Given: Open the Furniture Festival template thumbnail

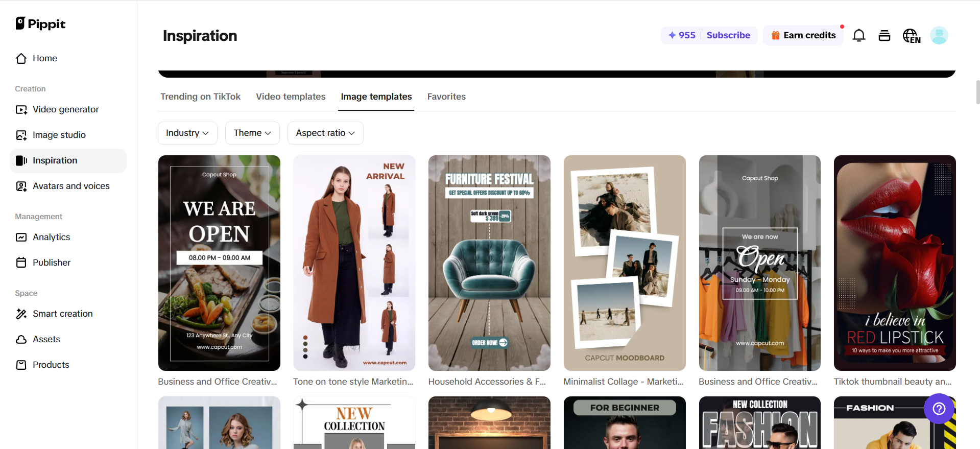Looking at the screenshot, I should [489, 263].
